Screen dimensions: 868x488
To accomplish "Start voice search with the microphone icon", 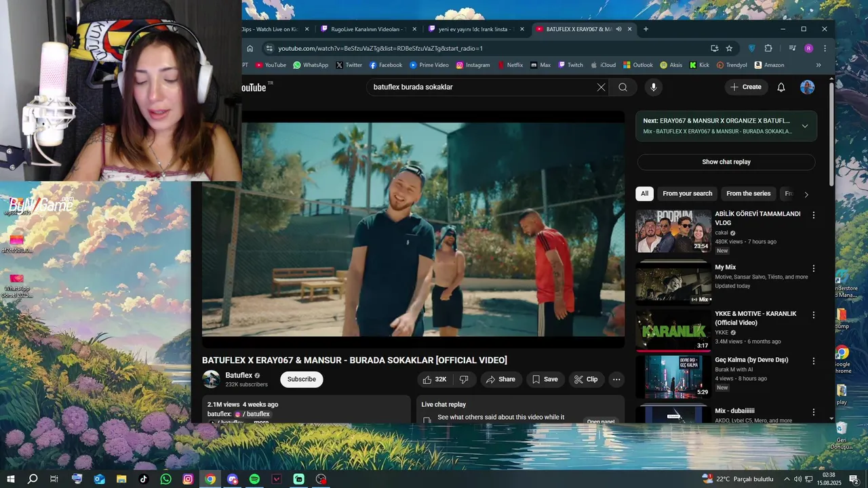I will (x=654, y=87).
